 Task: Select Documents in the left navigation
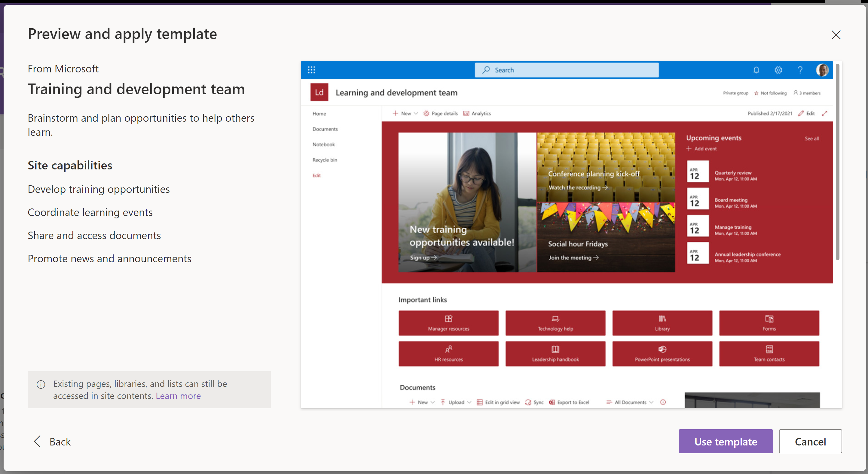pyautogui.click(x=325, y=129)
